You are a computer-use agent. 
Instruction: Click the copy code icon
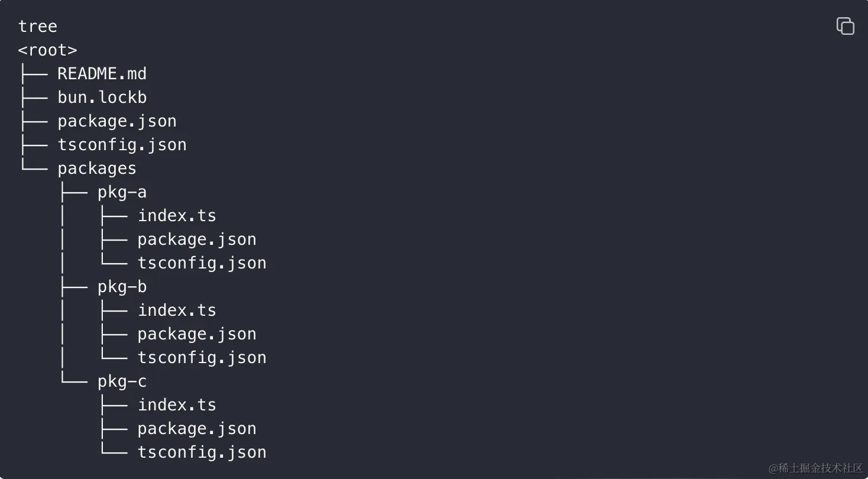pos(845,26)
